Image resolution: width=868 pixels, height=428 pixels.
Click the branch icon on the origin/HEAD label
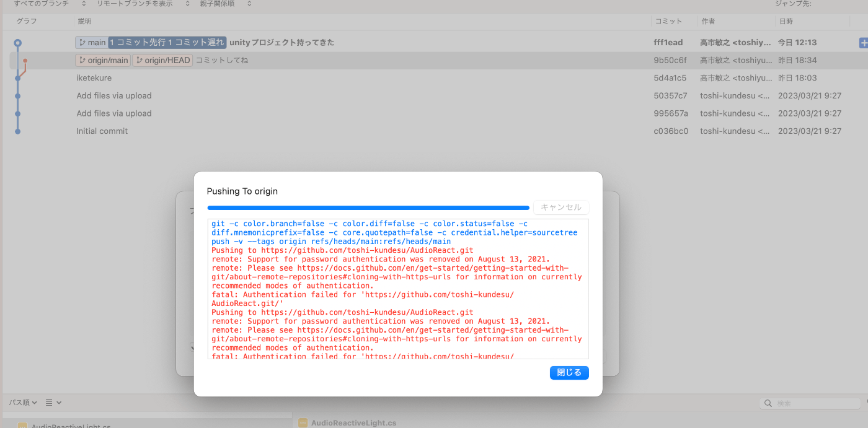(x=138, y=60)
